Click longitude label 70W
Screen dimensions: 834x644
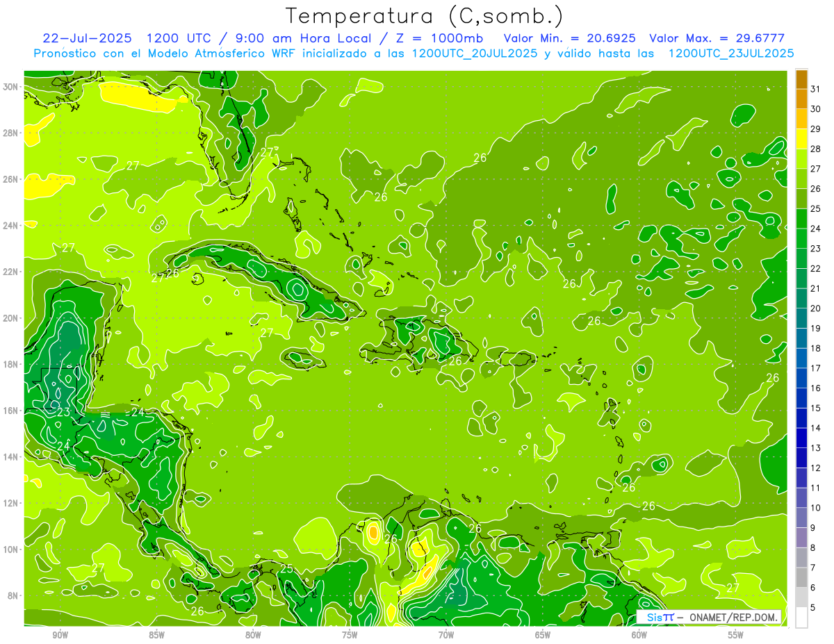click(x=446, y=635)
